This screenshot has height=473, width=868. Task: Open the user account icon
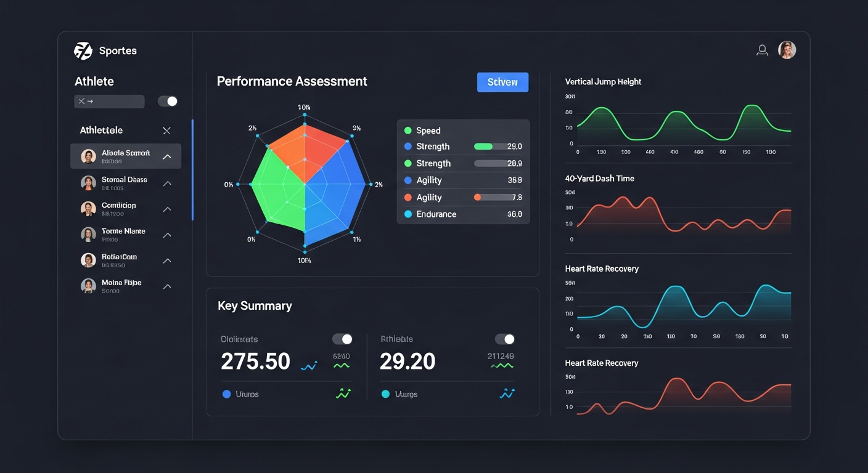[x=762, y=51]
